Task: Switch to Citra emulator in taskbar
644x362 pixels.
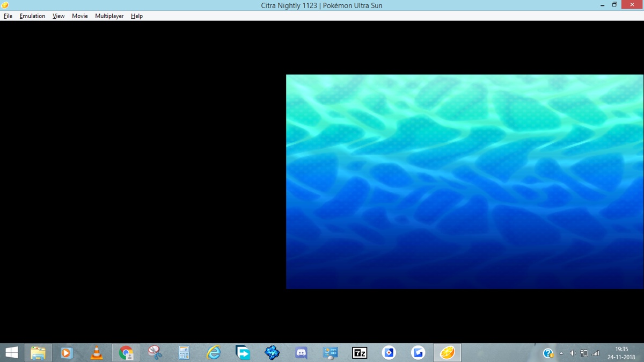Action: pos(447,353)
